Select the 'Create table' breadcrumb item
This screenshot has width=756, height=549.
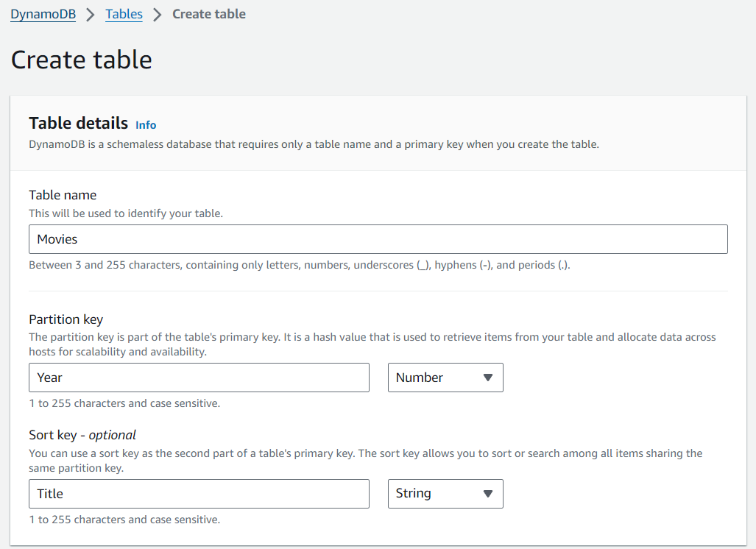coord(208,14)
